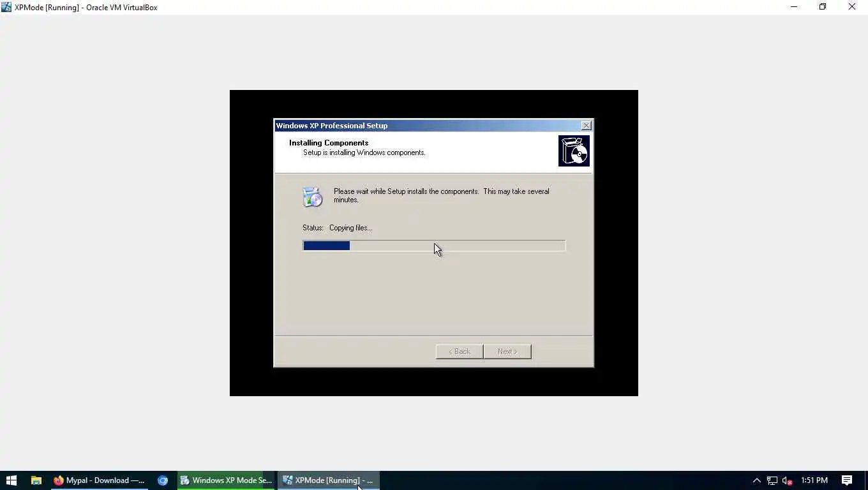Screen dimensions: 868x490
Task: Open network status tray icon
Action: [x=772, y=480]
